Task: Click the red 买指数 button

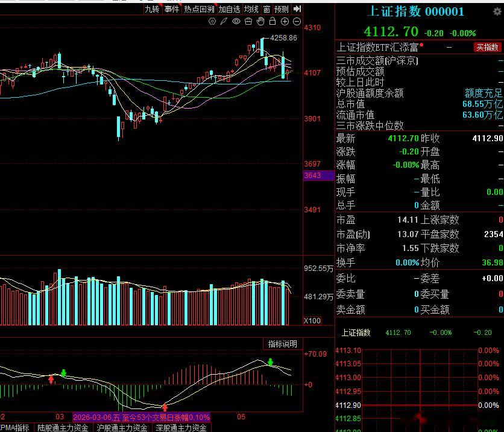Action: 487,47
